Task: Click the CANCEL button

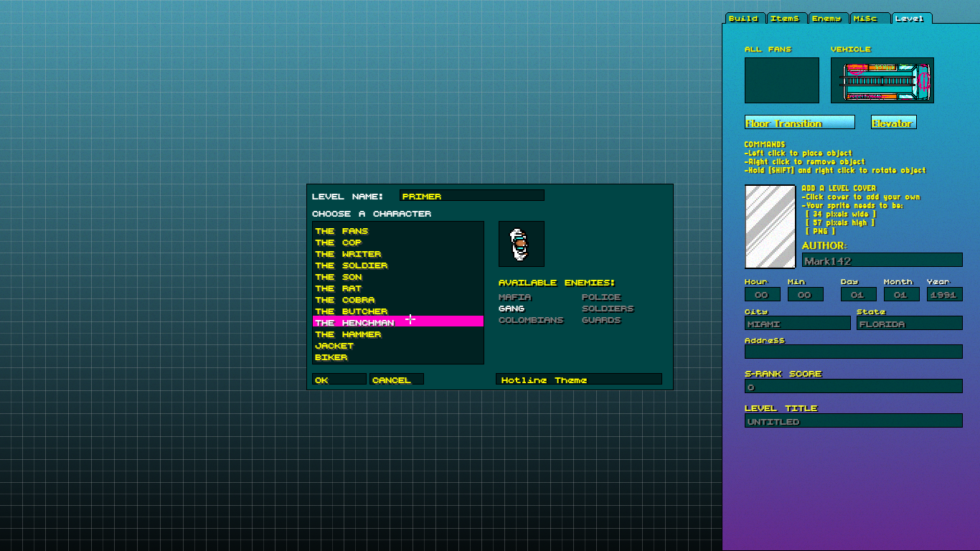Action: point(397,380)
